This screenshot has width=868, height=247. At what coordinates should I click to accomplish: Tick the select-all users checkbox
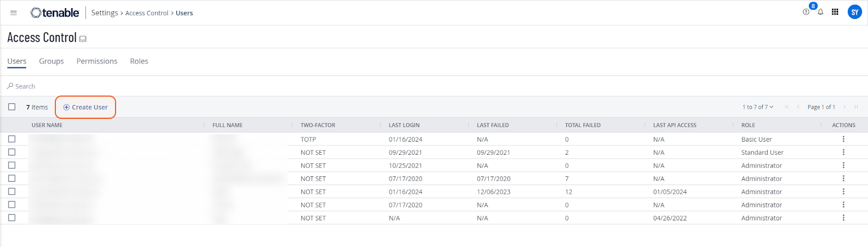pos(12,107)
